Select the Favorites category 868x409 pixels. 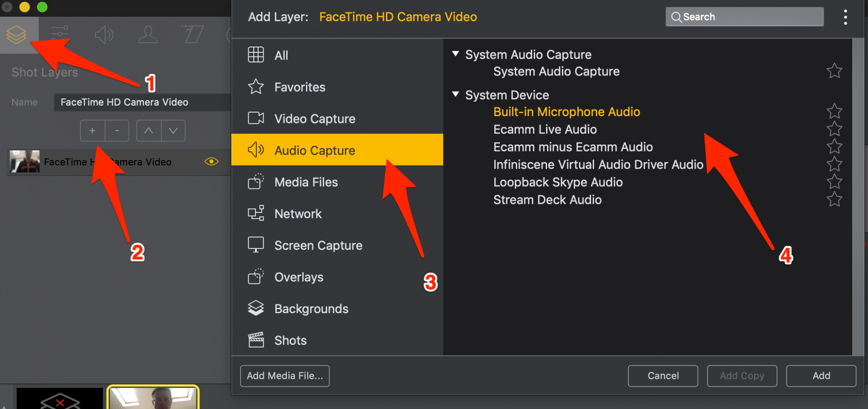pos(337,87)
